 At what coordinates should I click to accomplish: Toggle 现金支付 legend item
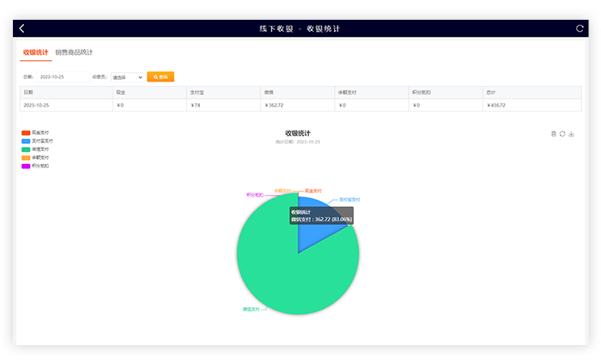tap(36, 132)
